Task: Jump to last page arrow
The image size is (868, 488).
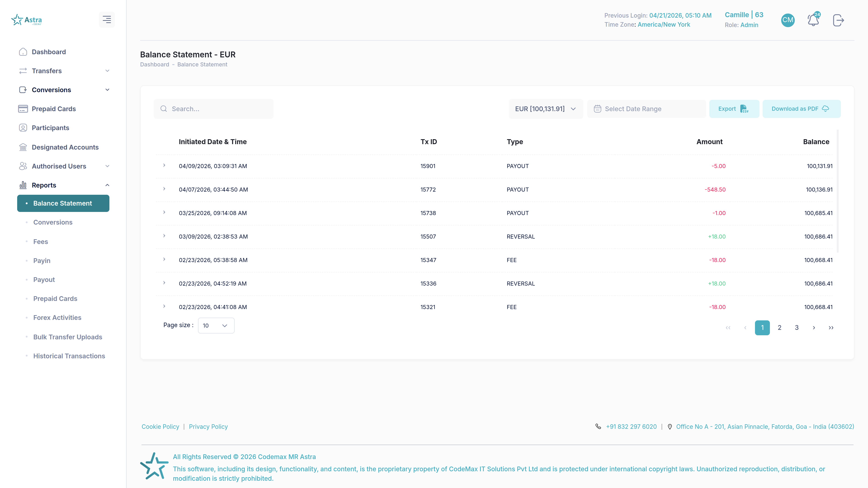Action: pyautogui.click(x=831, y=328)
